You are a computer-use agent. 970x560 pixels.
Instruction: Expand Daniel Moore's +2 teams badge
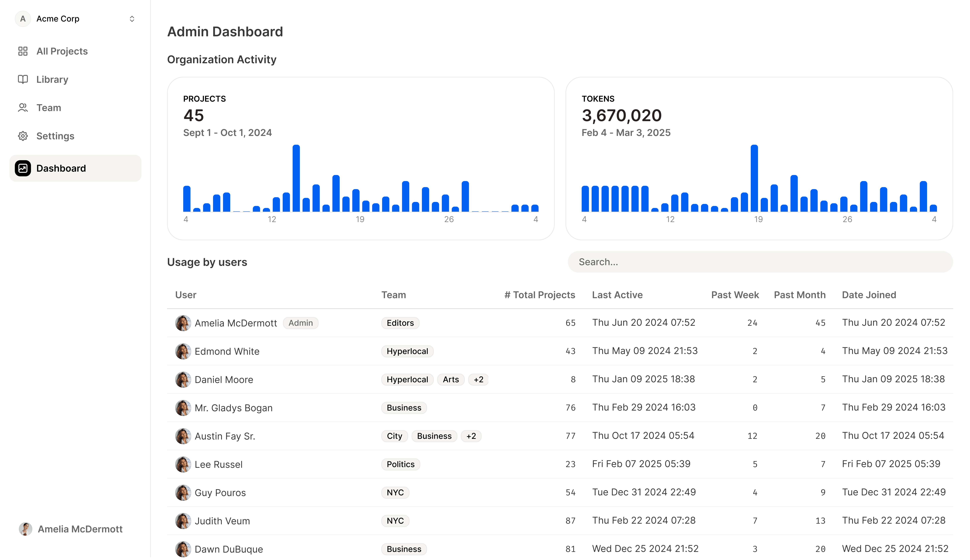coord(478,380)
